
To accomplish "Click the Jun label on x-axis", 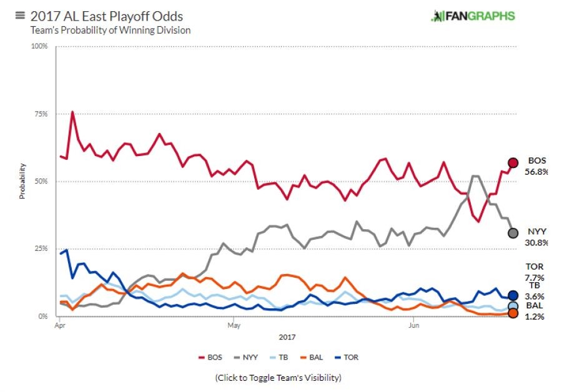I will tap(413, 325).
